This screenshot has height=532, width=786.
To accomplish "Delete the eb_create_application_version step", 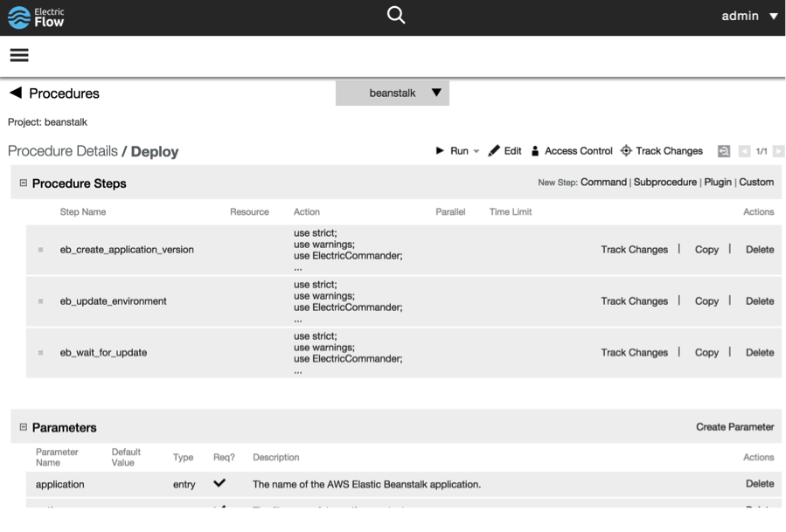I will click(x=760, y=250).
